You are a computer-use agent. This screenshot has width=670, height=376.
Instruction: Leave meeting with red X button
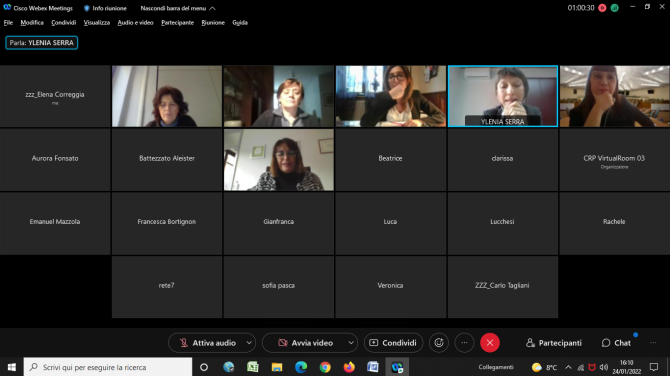coord(490,343)
